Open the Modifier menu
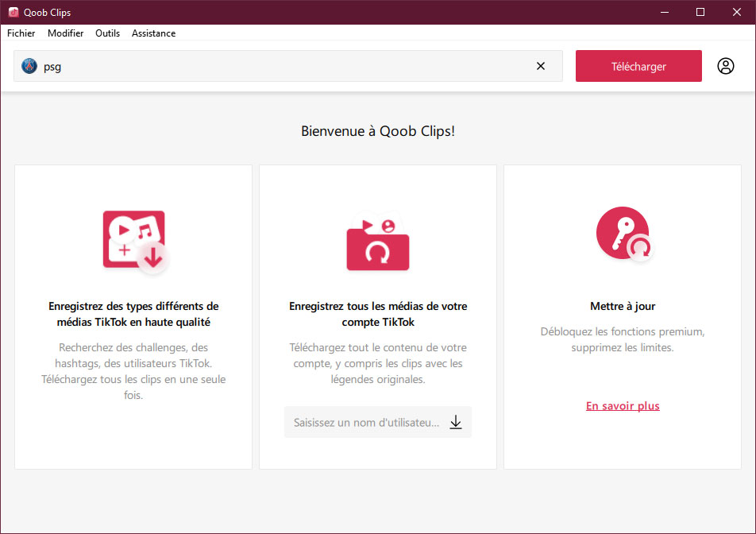This screenshot has width=756, height=534. [x=66, y=33]
